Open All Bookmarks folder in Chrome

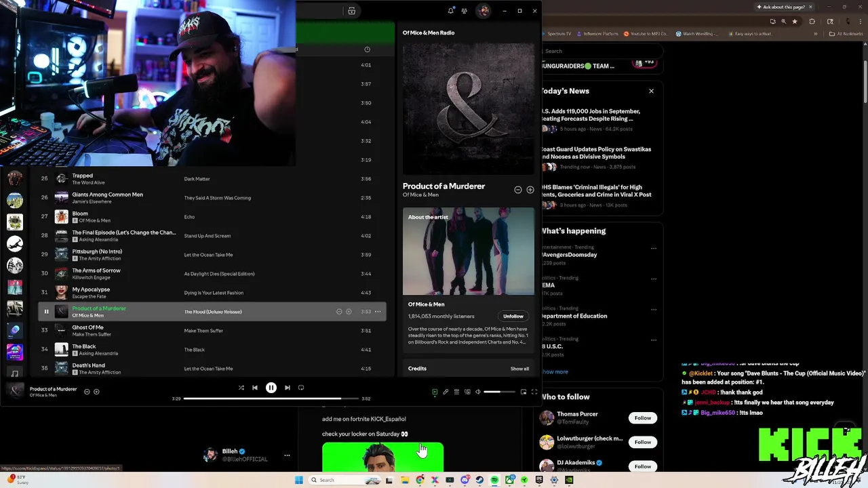(x=847, y=33)
